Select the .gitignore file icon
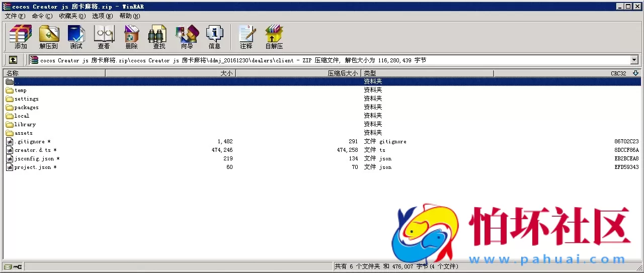Screen dimensions: 644x273 point(9,142)
